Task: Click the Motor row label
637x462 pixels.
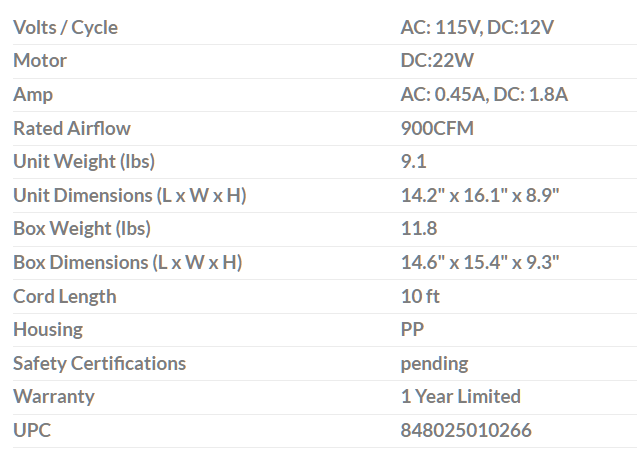Action: [x=40, y=61]
